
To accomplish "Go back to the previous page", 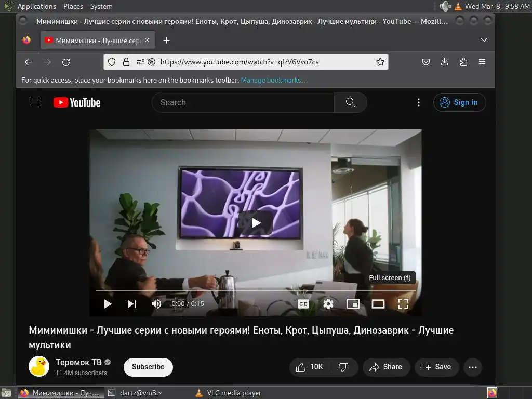I will [x=29, y=62].
